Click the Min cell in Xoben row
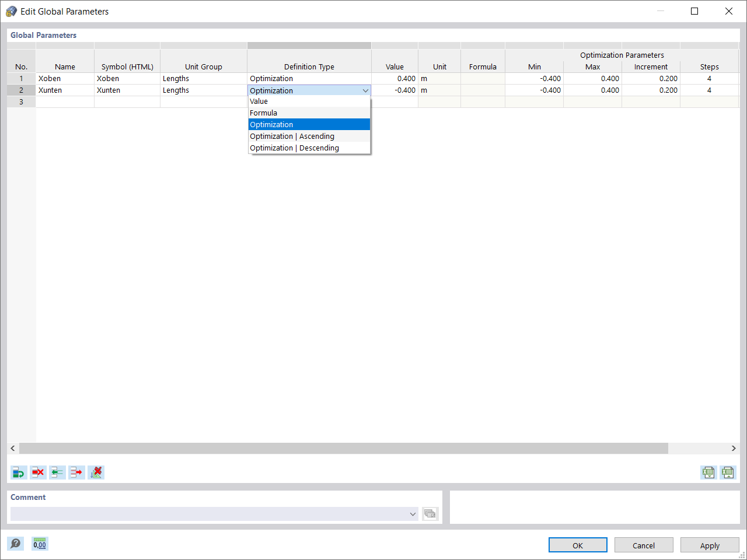The width and height of the screenshot is (747, 560). coord(534,79)
